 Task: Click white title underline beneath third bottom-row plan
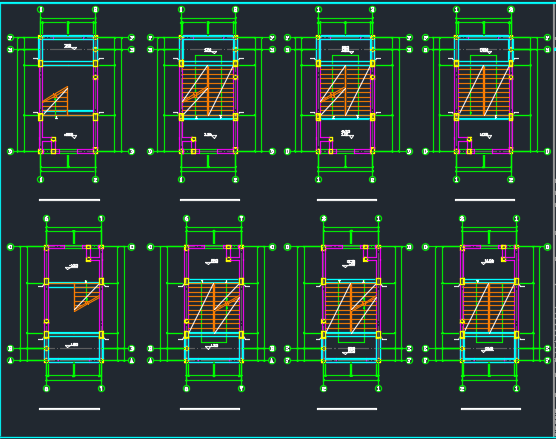click(x=347, y=409)
